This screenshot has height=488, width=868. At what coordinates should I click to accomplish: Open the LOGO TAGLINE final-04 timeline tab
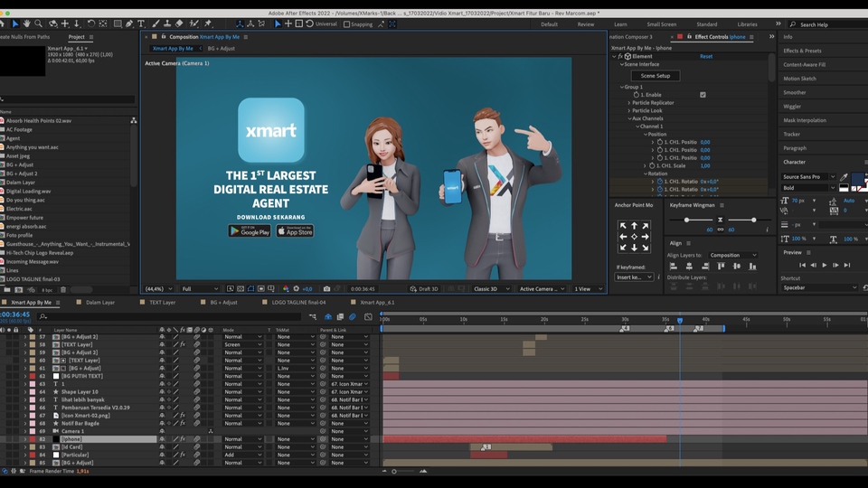298,303
